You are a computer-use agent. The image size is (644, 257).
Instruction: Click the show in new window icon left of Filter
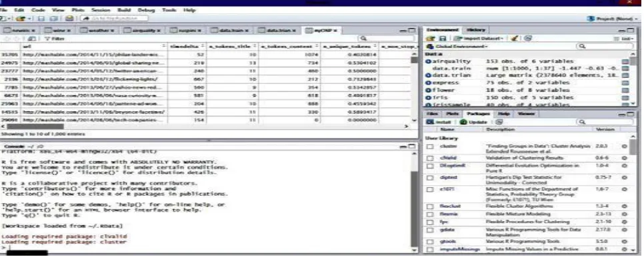tap(33, 39)
